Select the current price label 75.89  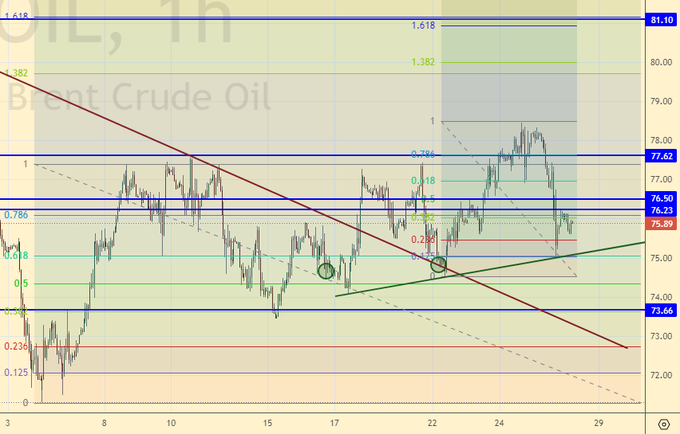click(660, 224)
